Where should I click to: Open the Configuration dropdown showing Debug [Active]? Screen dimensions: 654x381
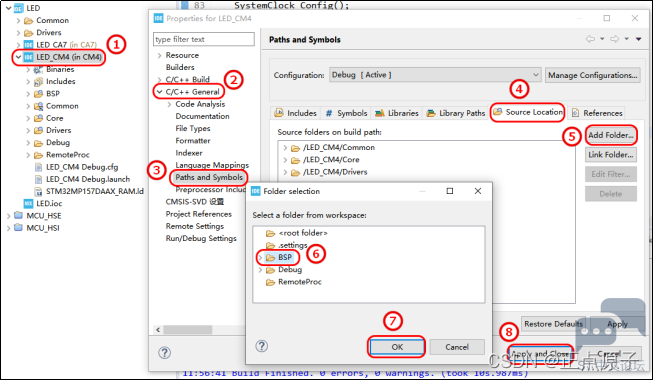[435, 75]
